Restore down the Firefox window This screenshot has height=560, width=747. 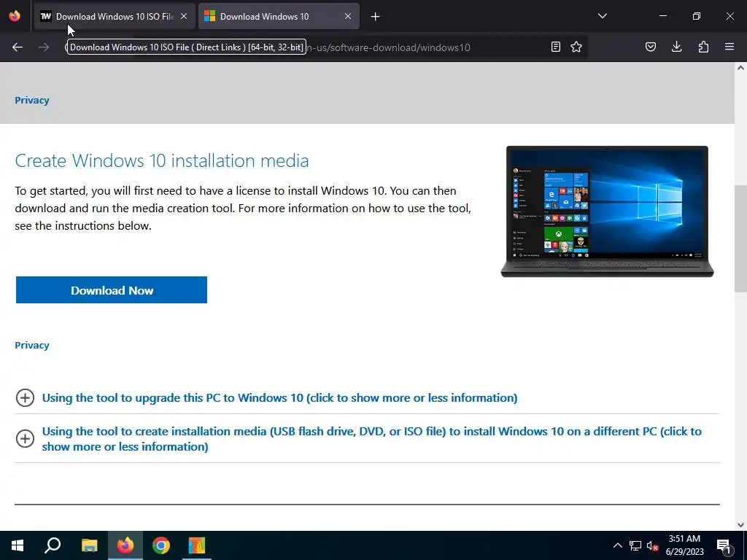click(697, 16)
